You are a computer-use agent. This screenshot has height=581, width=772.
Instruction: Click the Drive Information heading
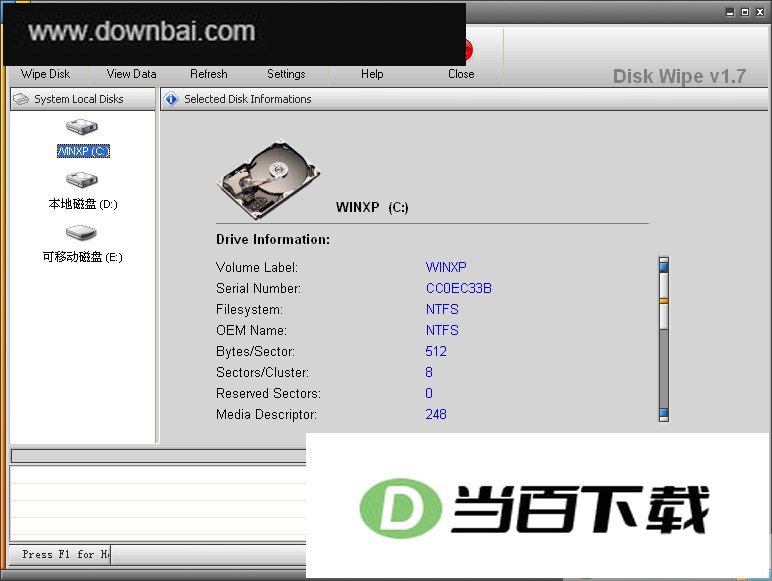coord(273,239)
